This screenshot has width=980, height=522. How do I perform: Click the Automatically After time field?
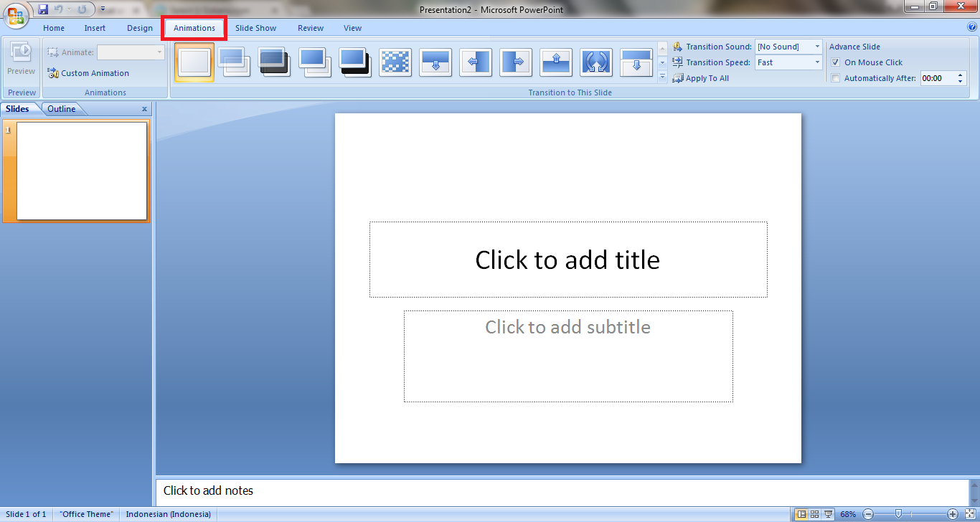point(938,78)
